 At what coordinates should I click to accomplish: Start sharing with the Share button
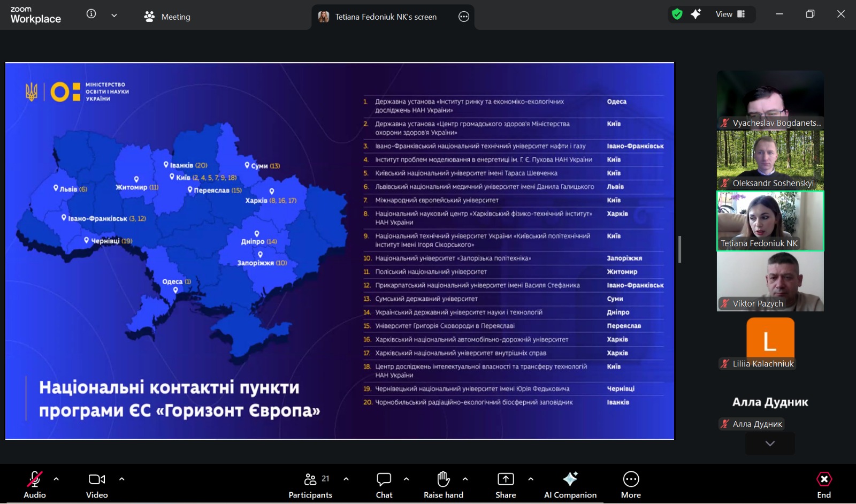[x=506, y=484]
